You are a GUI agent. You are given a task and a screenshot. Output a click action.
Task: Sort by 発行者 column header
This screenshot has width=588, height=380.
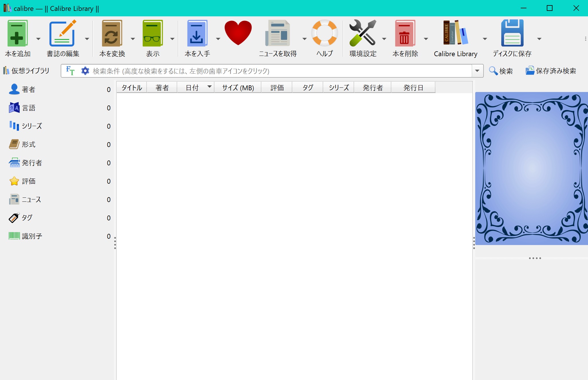coord(373,87)
